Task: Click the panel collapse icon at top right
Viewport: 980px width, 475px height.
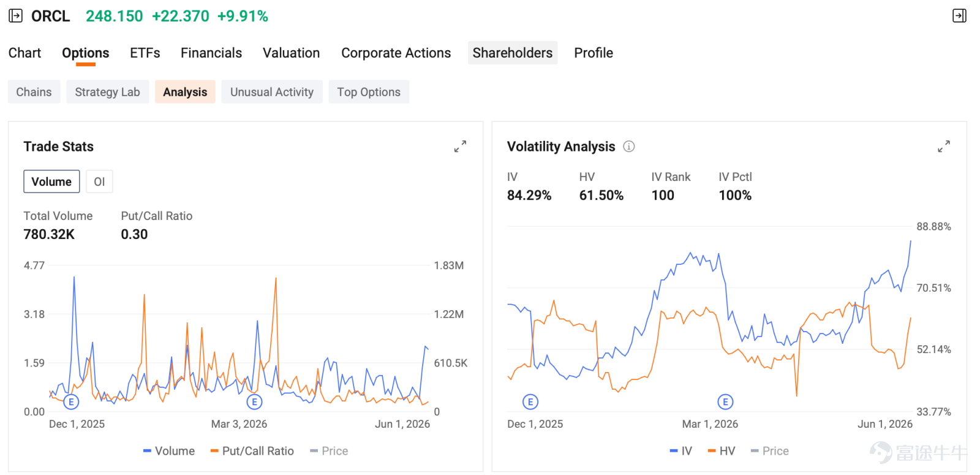Action: click(959, 16)
